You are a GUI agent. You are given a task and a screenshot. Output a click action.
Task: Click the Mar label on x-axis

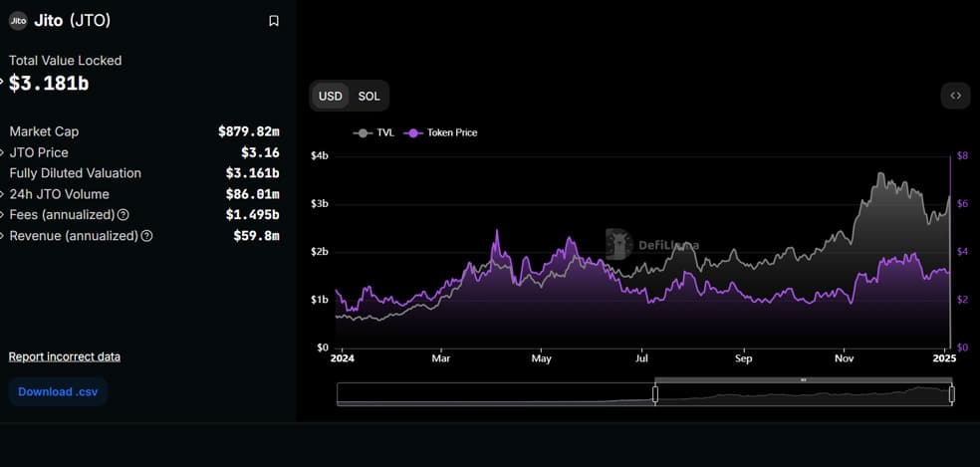pos(441,359)
